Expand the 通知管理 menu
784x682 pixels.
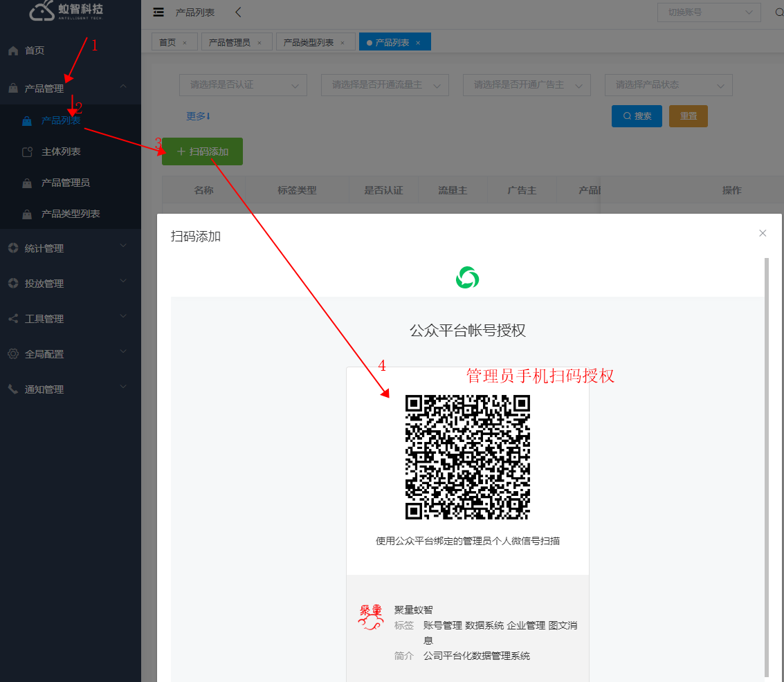pos(123,386)
